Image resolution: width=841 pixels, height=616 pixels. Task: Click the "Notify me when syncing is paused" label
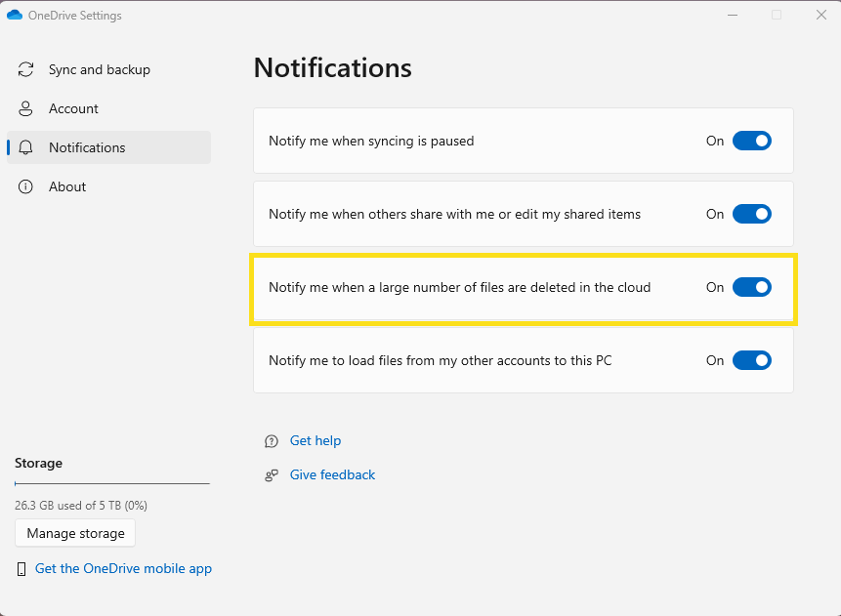371,141
